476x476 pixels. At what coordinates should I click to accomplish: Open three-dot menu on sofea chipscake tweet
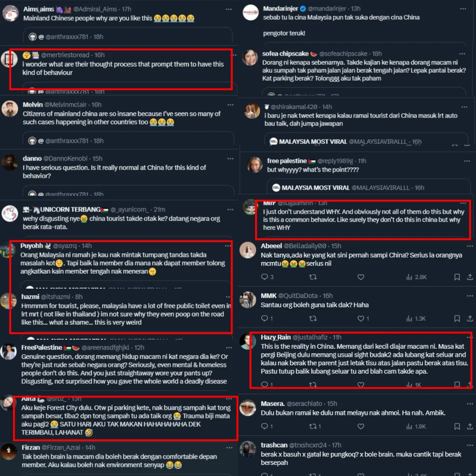[x=462, y=54]
